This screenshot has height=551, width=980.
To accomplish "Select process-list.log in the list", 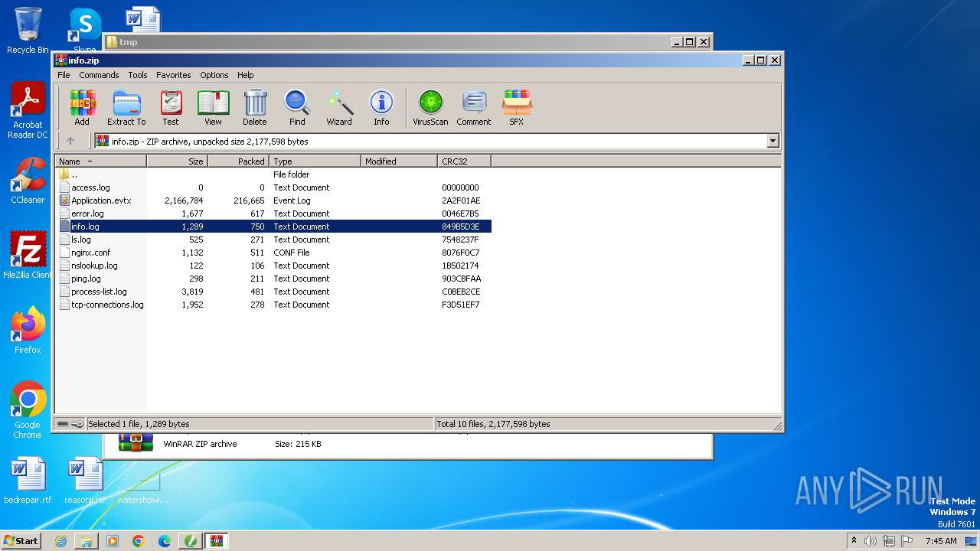I will (x=273, y=292).
